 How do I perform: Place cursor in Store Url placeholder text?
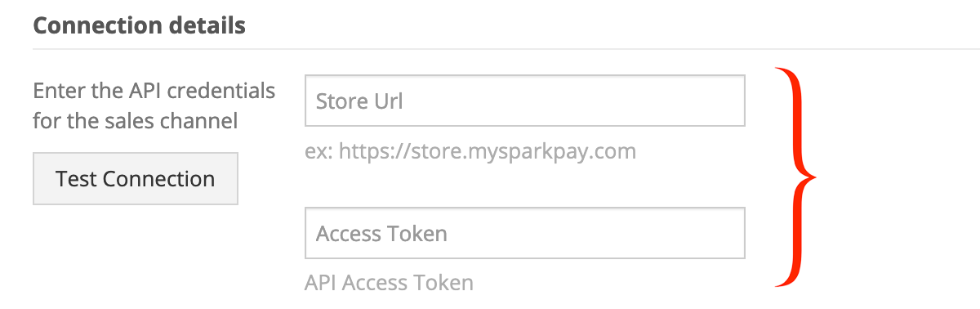click(359, 101)
